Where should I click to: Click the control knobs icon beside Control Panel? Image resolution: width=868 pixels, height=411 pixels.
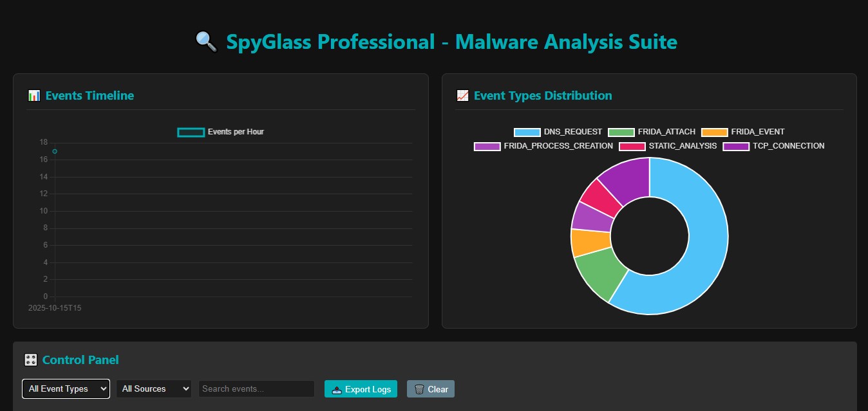[x=30, y=360]
